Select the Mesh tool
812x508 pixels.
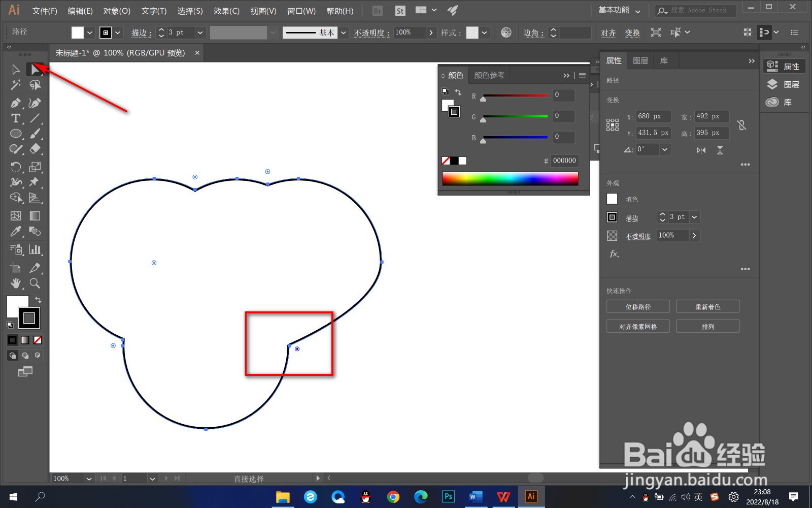16,216
